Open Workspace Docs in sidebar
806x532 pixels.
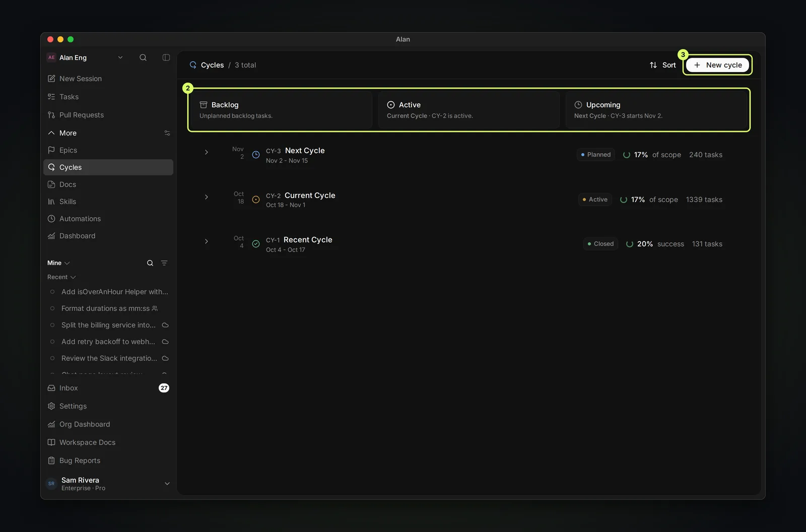tap(108, 442)
